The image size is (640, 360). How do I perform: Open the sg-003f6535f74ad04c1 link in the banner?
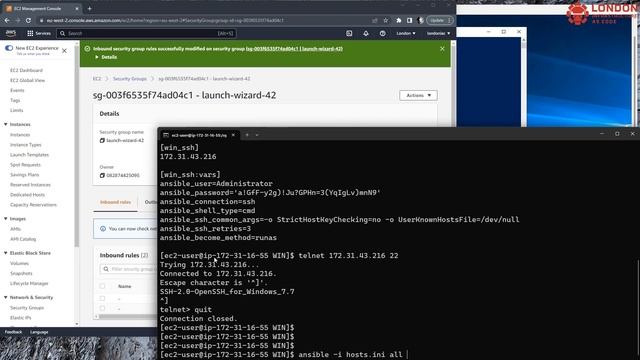[x=294, y=49]
